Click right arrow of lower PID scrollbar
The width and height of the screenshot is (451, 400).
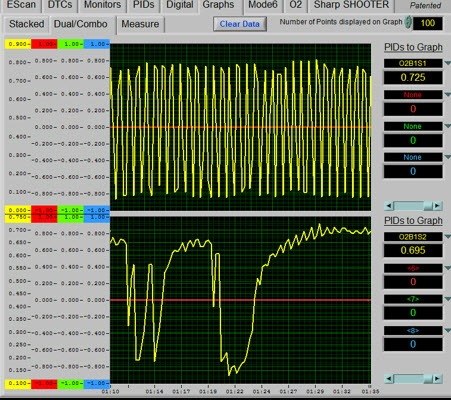437,379
